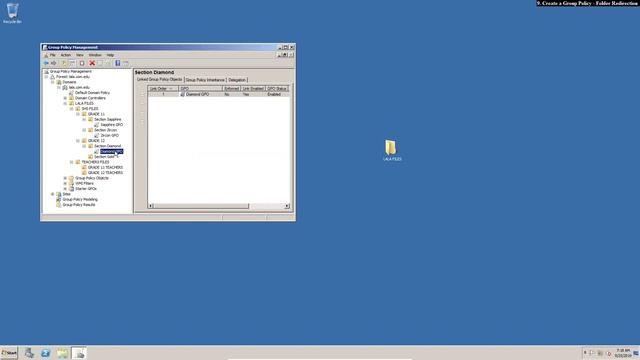Select Starter GPOs in the tree
640x360 pixels.
86,189
